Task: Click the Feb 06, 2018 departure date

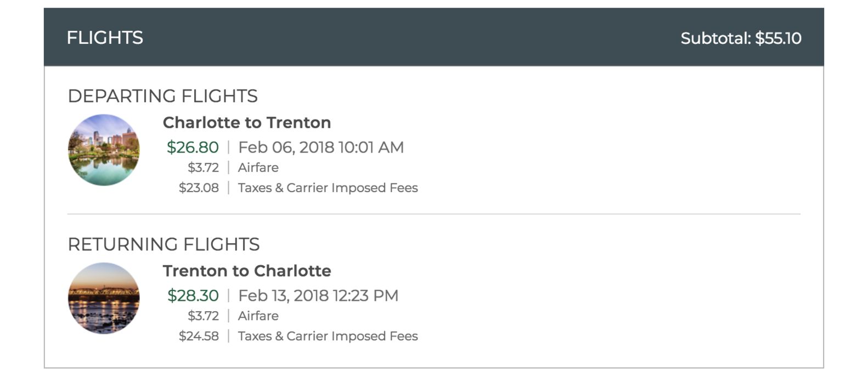Action: [x=320, y=147]
